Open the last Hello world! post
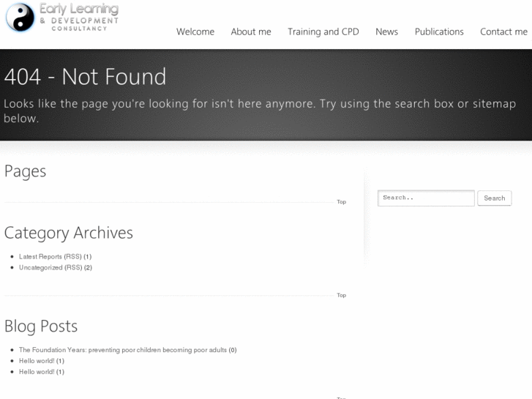532x399 pixels. [x=37, y=372]
